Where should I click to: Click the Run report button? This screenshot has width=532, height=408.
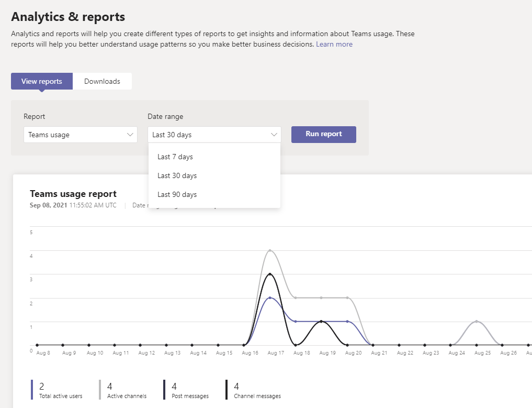[324, 134]
